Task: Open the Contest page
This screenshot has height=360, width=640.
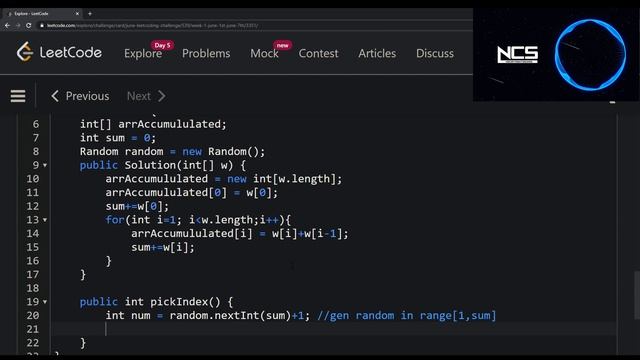Action: coord(318,53)
